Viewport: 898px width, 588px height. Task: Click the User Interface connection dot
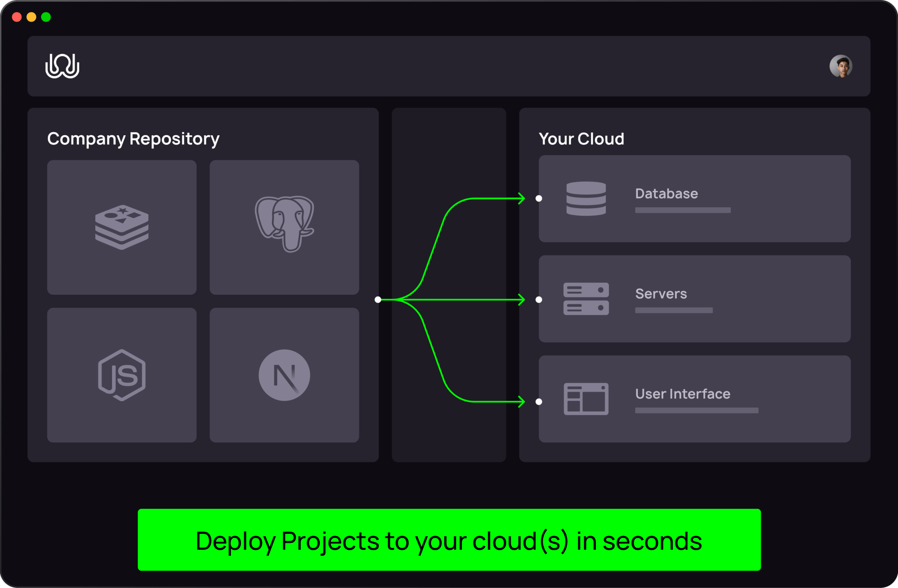539,402
